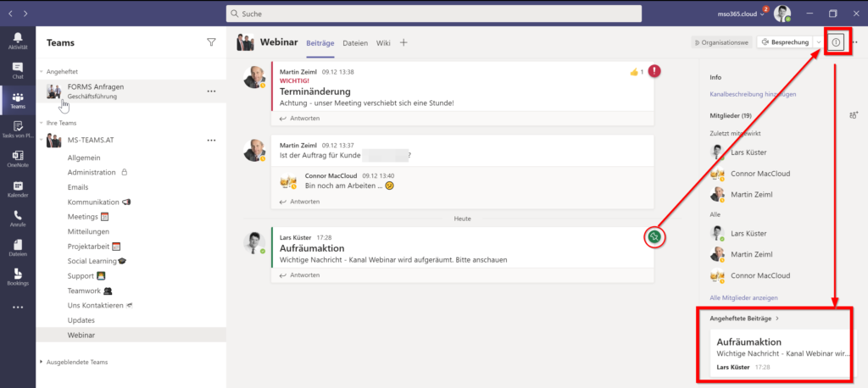
Task: Switch to the Dateien tab
Action: pos(355,42)
